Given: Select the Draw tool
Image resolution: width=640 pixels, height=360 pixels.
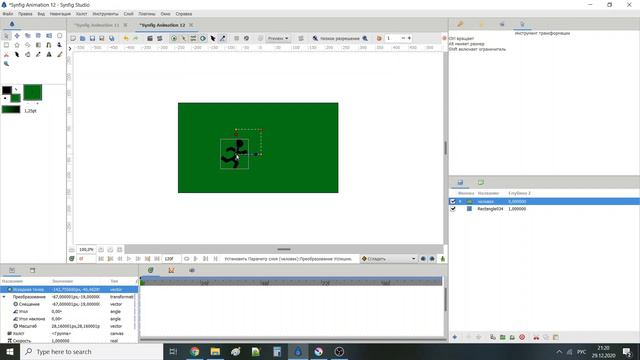Looking at the screenshot, I should [59, 45].
